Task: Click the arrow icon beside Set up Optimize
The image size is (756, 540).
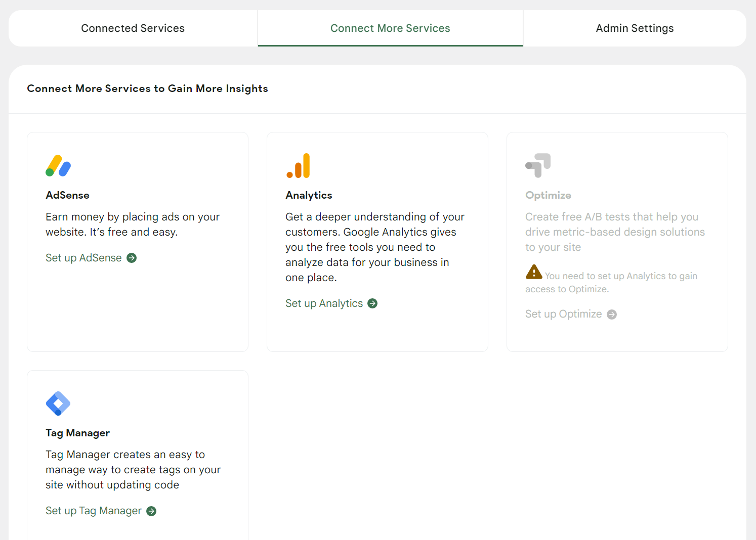Action: tap(612, 314)
